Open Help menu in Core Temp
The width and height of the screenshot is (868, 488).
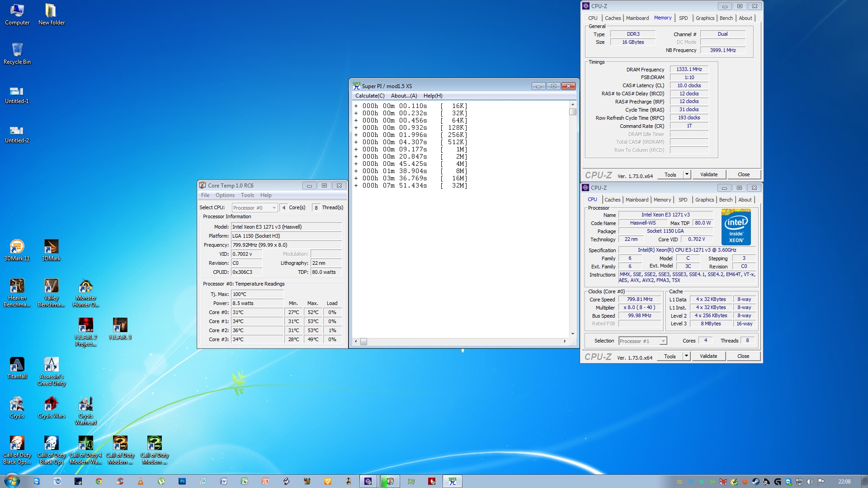(266, 195)
